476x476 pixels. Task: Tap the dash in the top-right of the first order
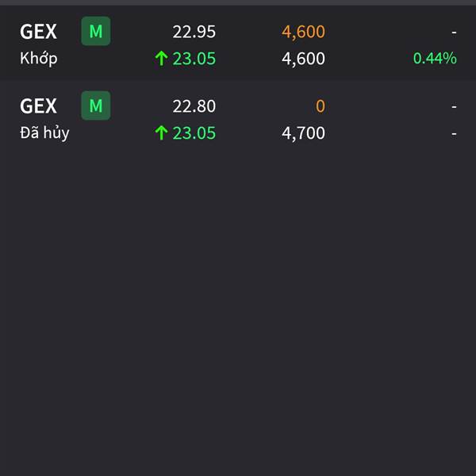(454, 33)
